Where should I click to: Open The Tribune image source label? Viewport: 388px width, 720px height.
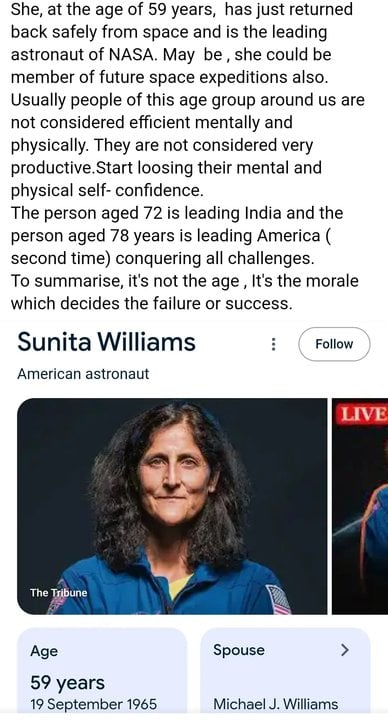click(x=58, y=592)
